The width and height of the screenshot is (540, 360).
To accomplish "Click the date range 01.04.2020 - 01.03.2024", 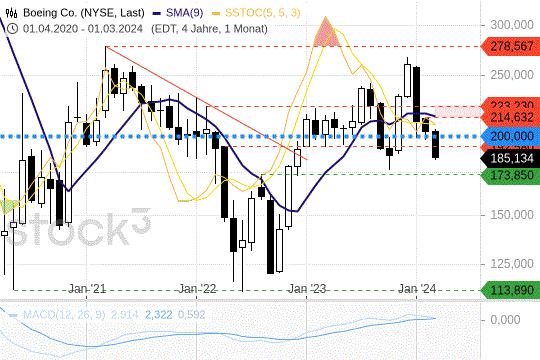I will [x=83, y=29].
